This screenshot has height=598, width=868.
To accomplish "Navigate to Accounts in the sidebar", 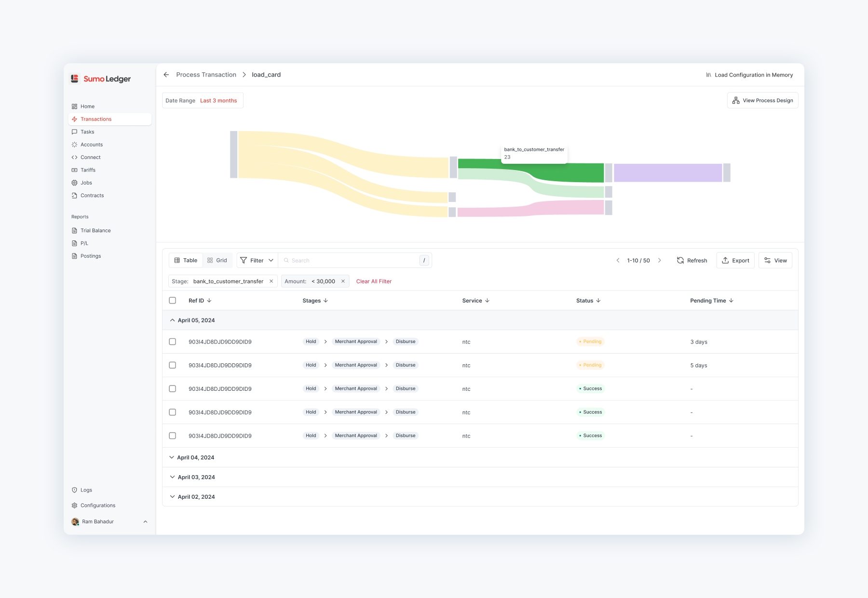I will [x=92, y=145].
